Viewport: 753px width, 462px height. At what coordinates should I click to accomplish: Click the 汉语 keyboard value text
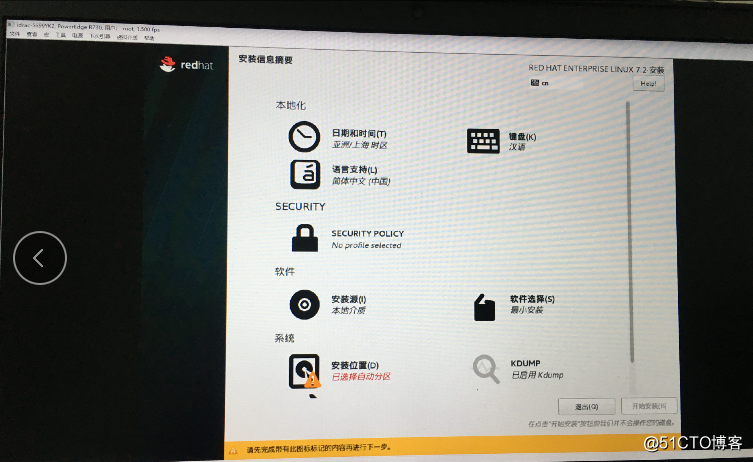pos(517,147)
